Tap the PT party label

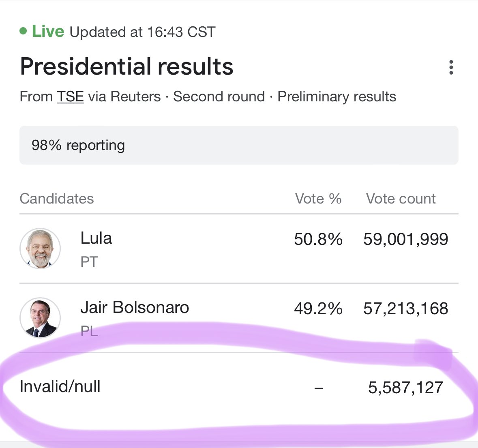(89, 262)
